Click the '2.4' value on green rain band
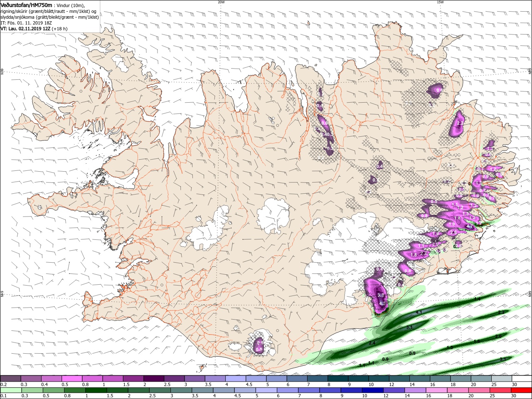Image resolution: width=532 pixels, height=399 pixels. pyautogui.click(x=372, y=342)
